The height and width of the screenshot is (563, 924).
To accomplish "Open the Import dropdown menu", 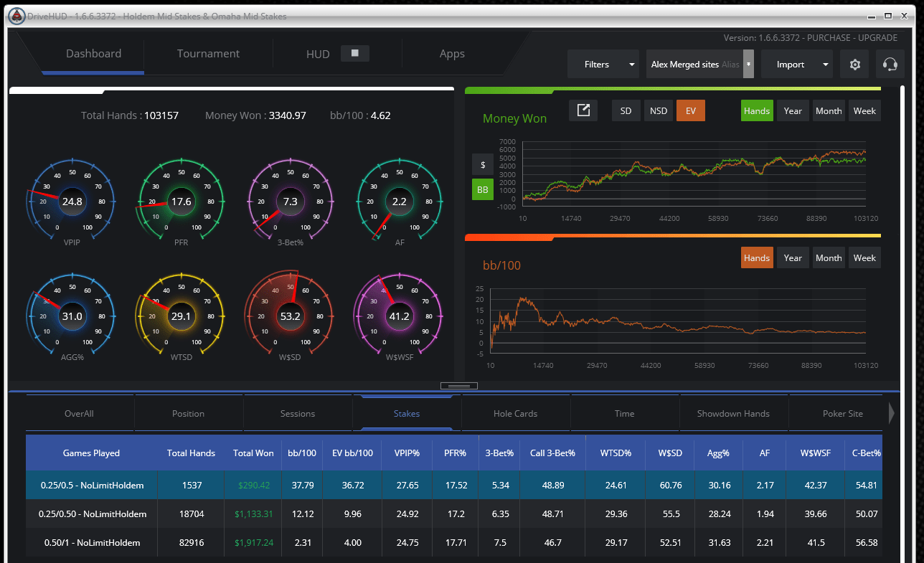I will 797,65.
